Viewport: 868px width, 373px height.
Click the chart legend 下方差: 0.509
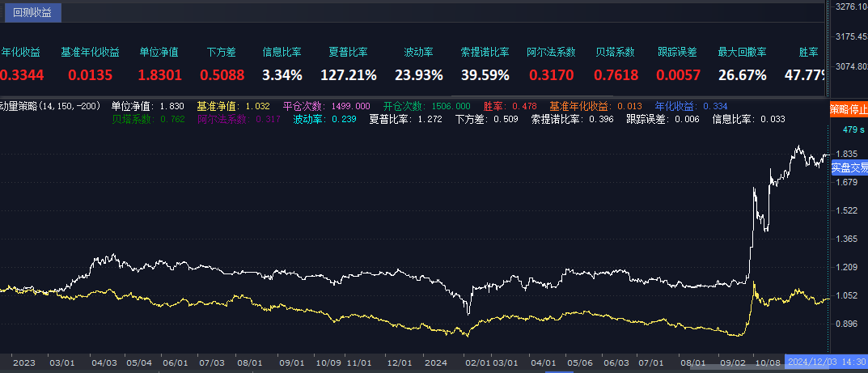(487, 119)
